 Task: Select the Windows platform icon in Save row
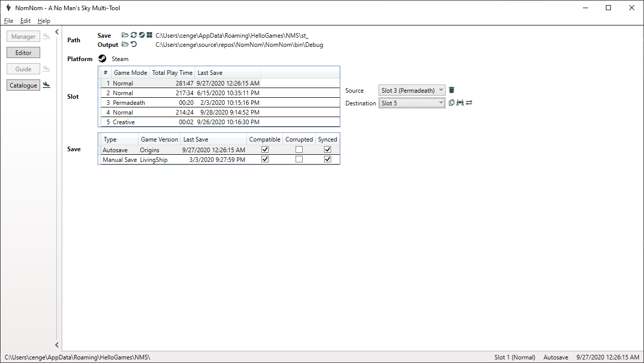click(x=149, y=35)
